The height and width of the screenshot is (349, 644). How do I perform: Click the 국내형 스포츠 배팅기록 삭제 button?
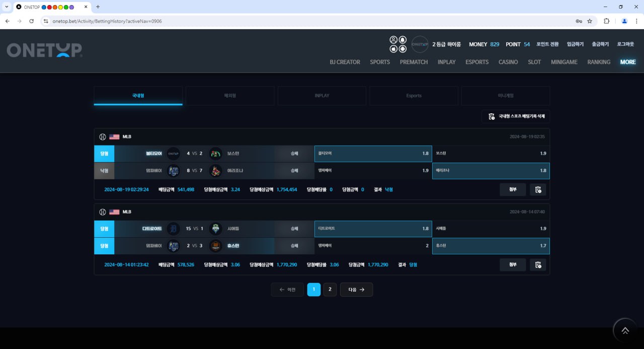(516, 117)
